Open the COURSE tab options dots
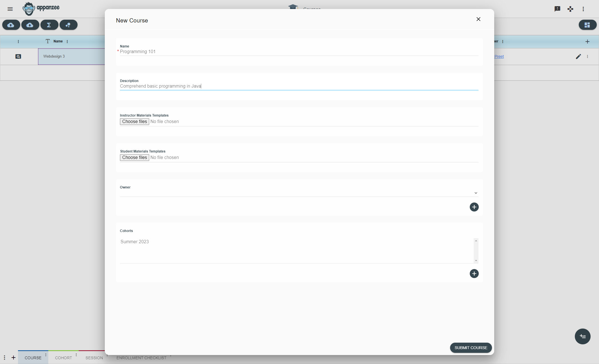 [46, 355]
